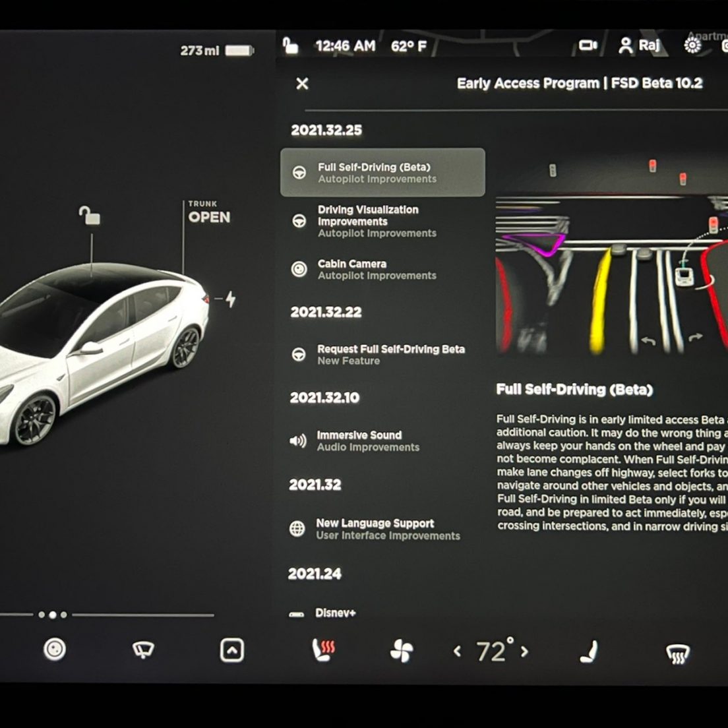
Task: Select the middle page dot under the car
Action: click(53, 615)
